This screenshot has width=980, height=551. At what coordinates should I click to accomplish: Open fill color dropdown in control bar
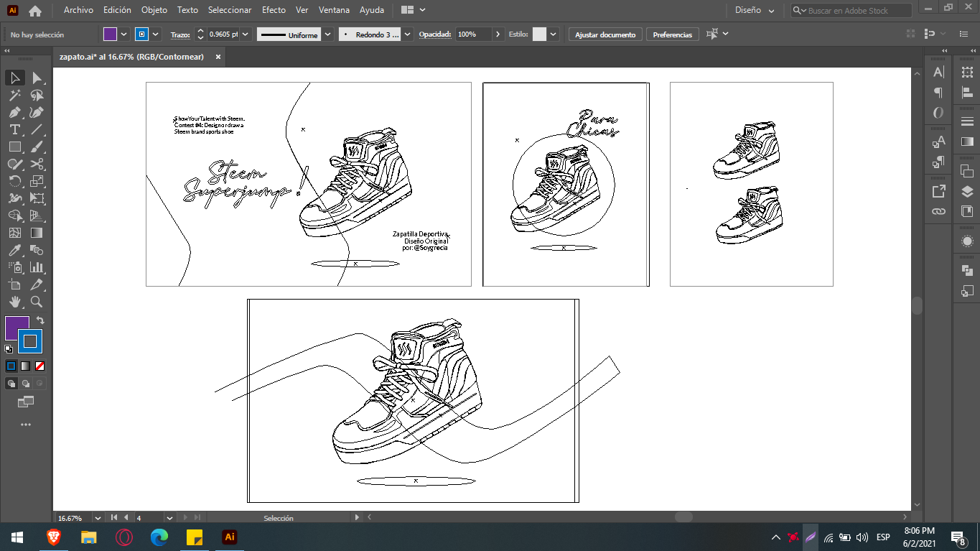click(x=124, y=34)
